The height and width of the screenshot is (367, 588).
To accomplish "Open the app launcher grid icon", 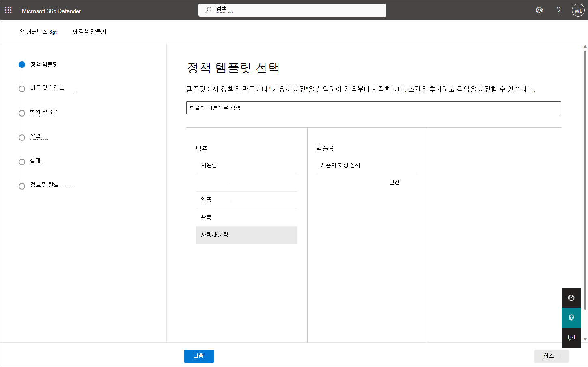I will click(8, 10).
